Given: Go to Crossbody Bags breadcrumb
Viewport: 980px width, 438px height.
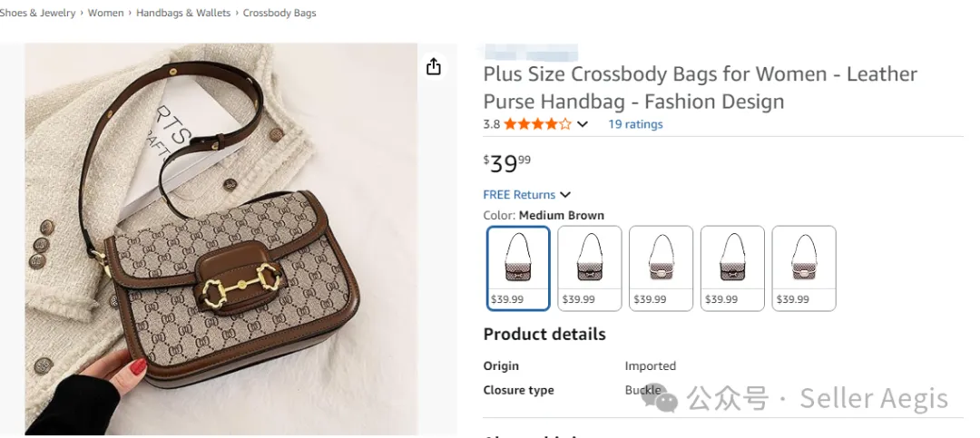Looking at the screenshot, I should pyautogui.click(x=279, y=14).
